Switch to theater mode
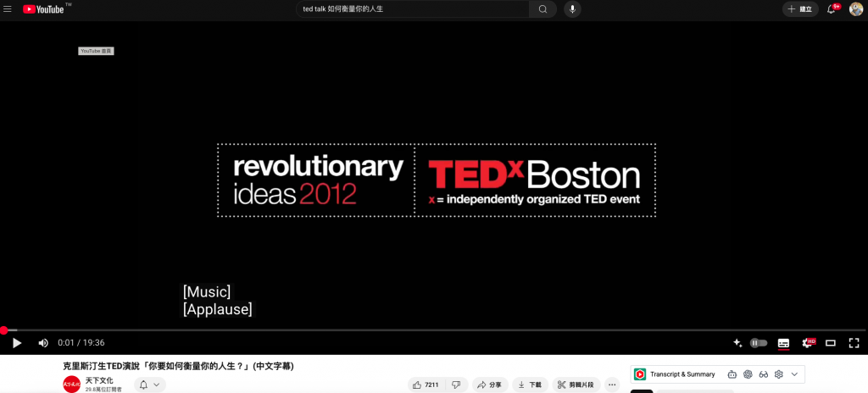Screen dimensions: 868x393 (831, 343)
